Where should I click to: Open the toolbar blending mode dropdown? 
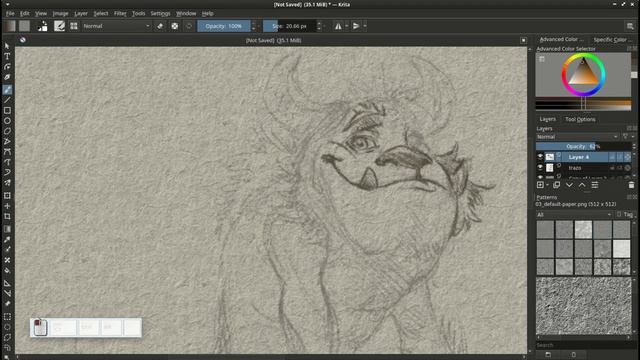(116, 26)
